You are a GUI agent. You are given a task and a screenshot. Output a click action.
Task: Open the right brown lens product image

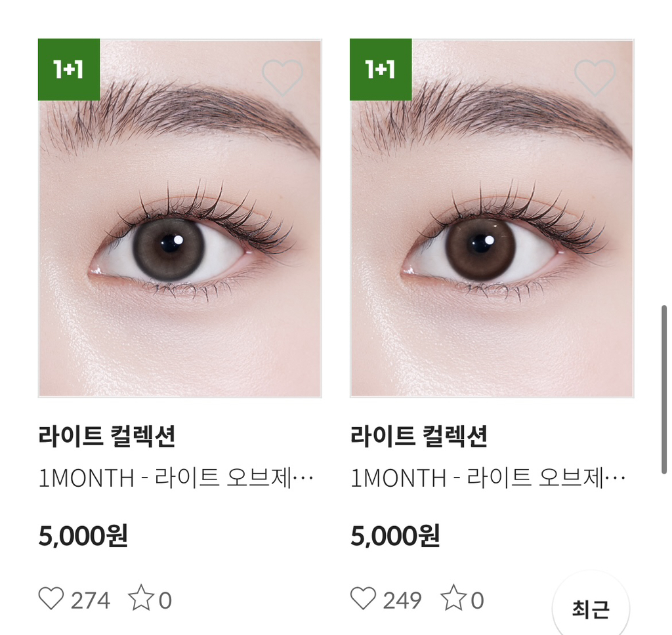(492, 218)
